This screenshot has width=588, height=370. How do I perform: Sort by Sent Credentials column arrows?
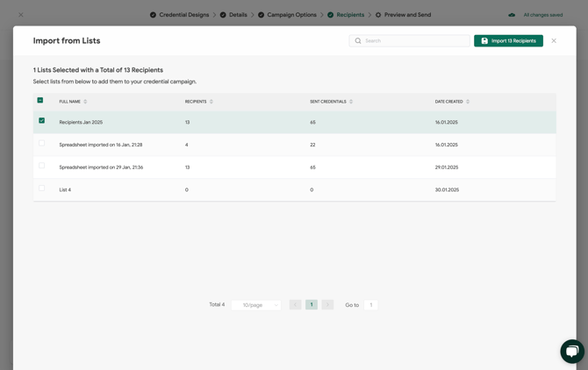pyautogui.click(x=351, y=102)
